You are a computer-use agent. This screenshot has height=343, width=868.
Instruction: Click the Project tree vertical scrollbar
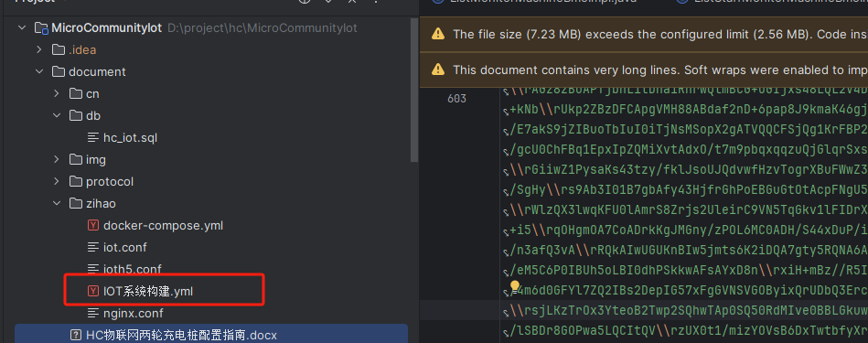414,91
